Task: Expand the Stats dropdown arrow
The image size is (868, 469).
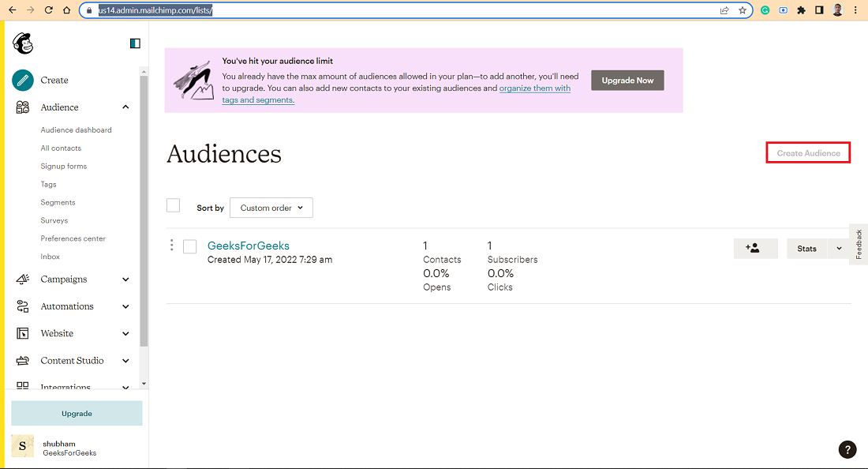Action: [839, 249]
